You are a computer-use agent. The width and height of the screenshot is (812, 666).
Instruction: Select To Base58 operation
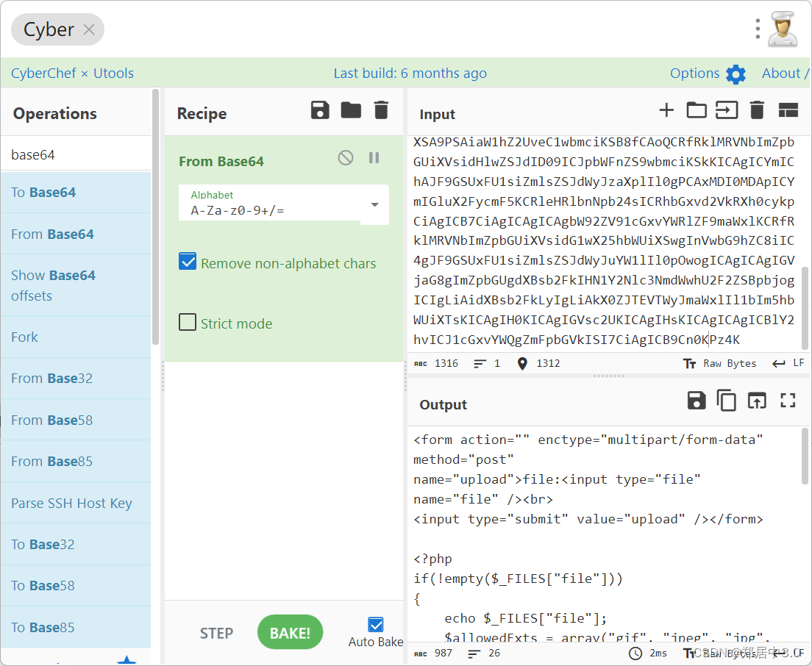pos(76,586)
